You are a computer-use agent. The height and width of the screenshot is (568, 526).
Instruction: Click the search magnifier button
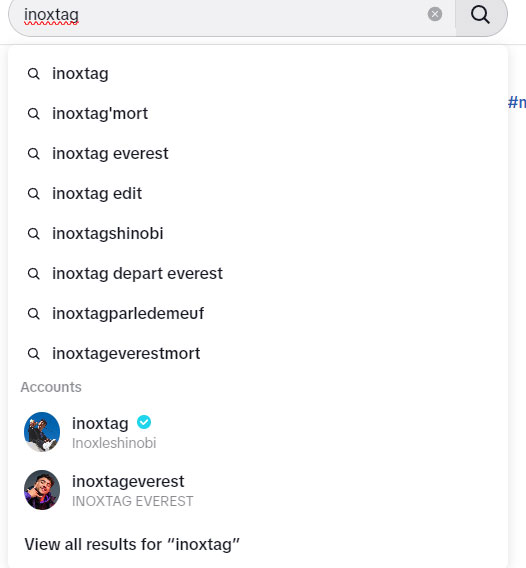[x=481, y=15]
